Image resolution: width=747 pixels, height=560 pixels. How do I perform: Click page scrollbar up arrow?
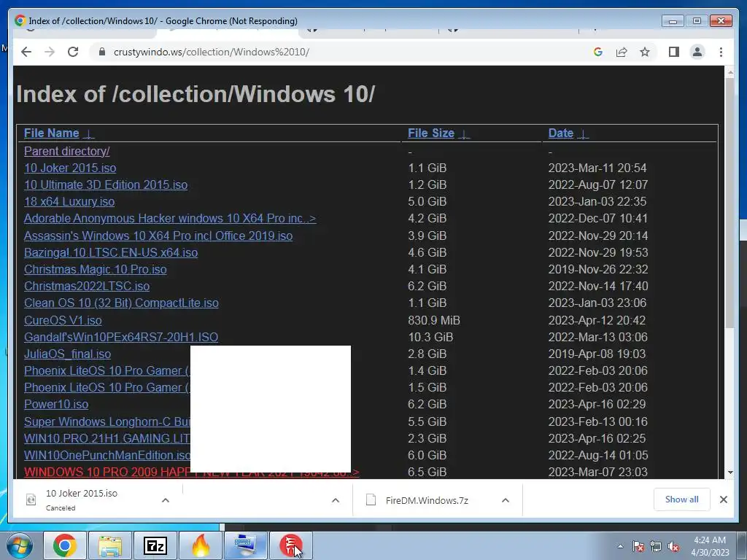(729, 72)
